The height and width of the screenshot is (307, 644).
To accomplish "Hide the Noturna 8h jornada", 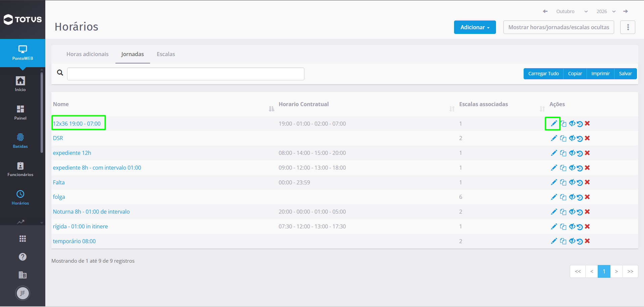I will (572, 212).
